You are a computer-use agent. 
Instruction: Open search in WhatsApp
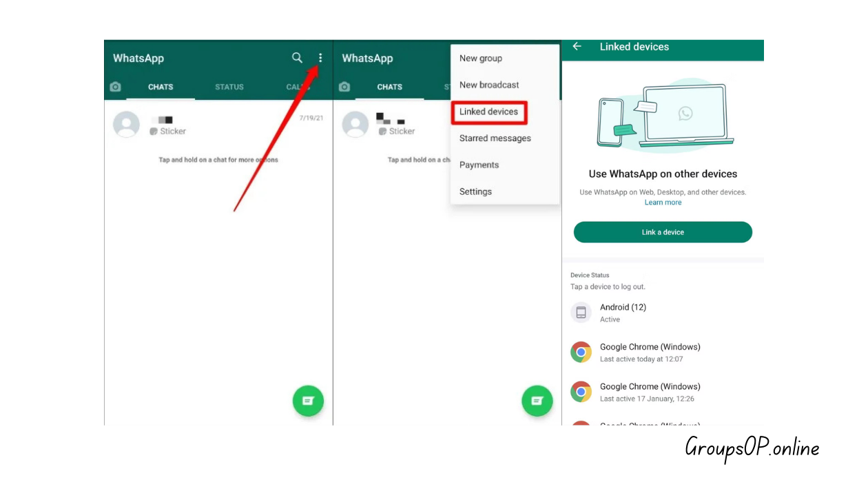click(297, 58)
